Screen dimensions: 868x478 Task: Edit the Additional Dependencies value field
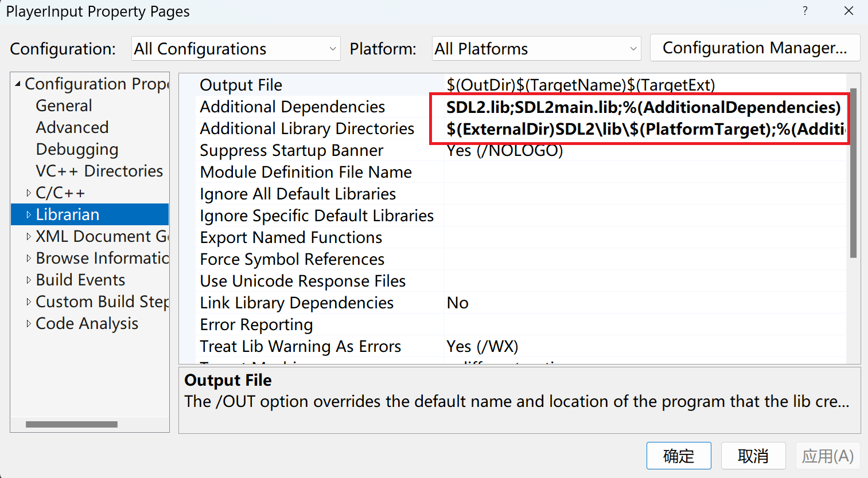pyautogui.click(x=643, y=107)
